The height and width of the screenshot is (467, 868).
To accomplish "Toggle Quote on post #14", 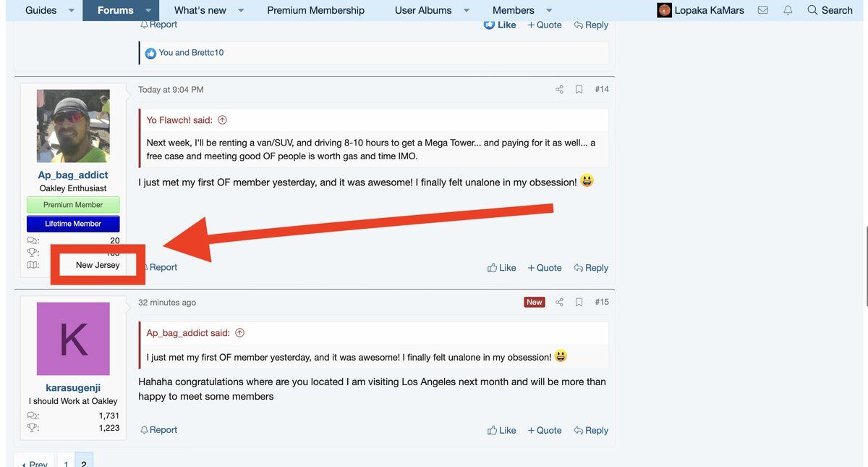I will click(544, 268).
